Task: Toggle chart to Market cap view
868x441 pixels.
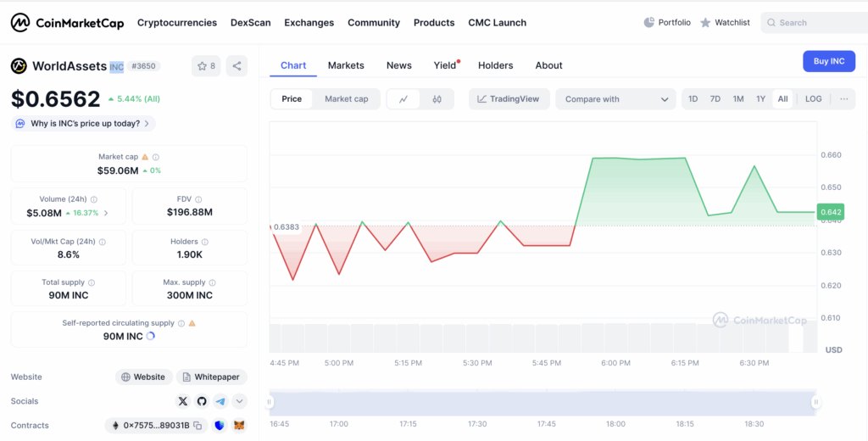Action: click(x=346, y=99)
